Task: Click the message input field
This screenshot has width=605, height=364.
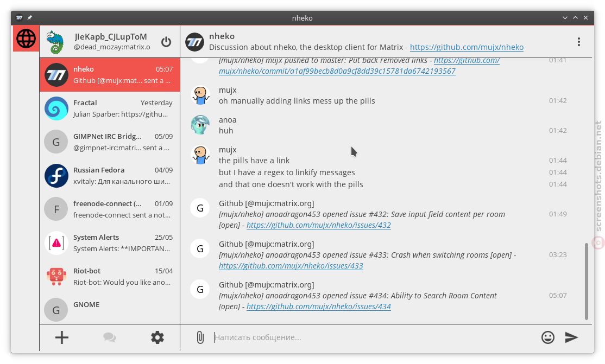Action: [x=374, y=337]
